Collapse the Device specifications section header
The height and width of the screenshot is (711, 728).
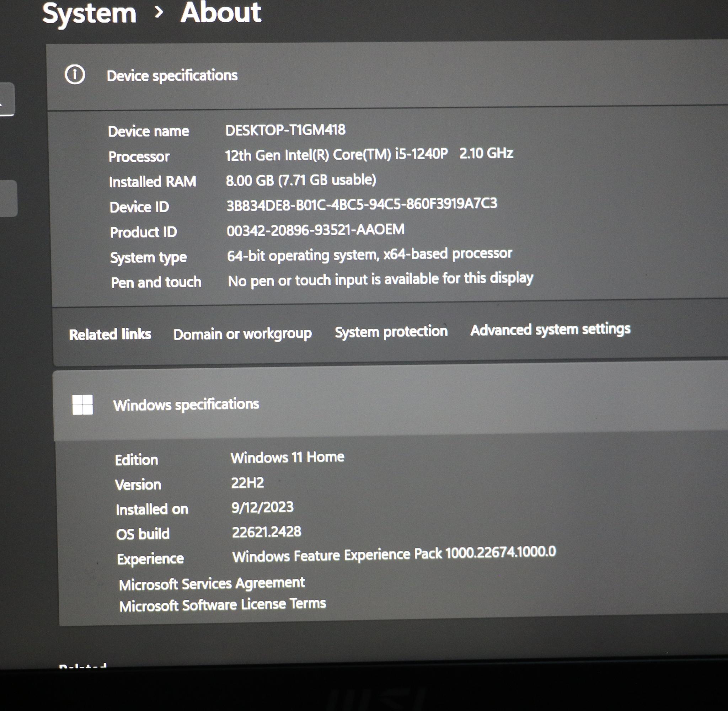(387, 76)
